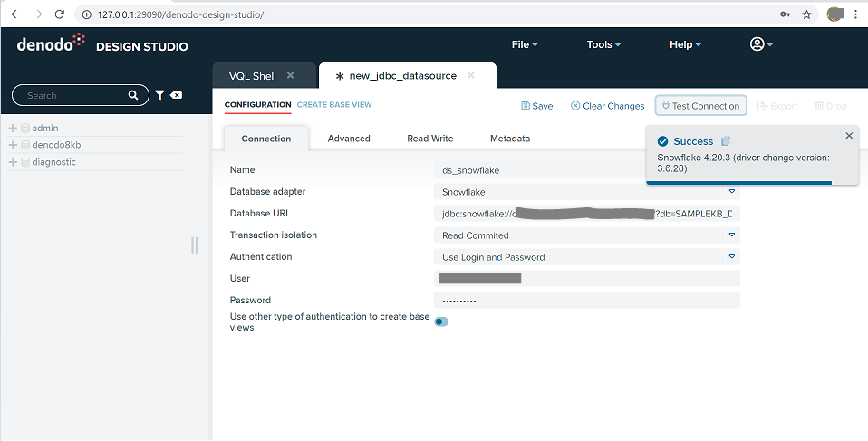Viewport: 868px width, 441px height.
Task: Switch to the VQL Shell tab
Action: coord(253,76)
